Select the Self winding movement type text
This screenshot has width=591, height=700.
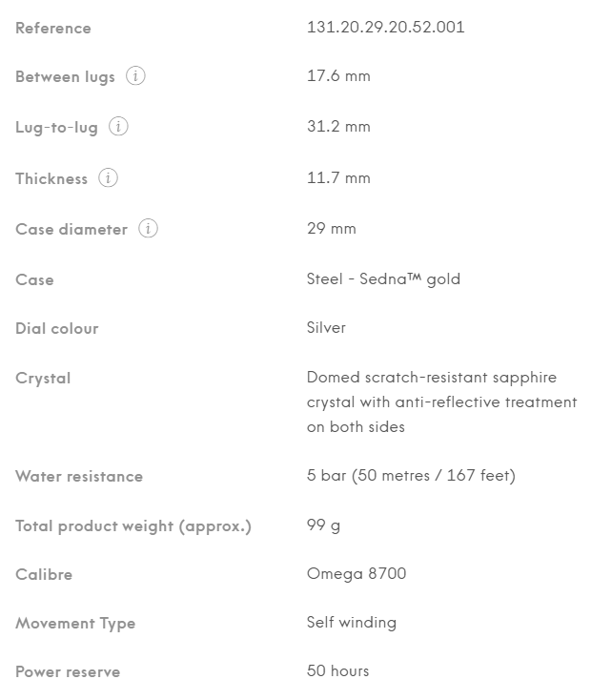click(351, 623)
